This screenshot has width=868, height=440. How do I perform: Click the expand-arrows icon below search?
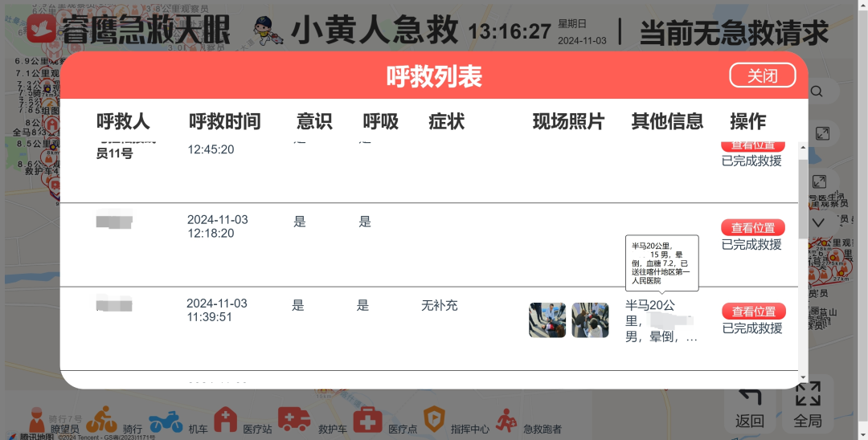[823, 133]
